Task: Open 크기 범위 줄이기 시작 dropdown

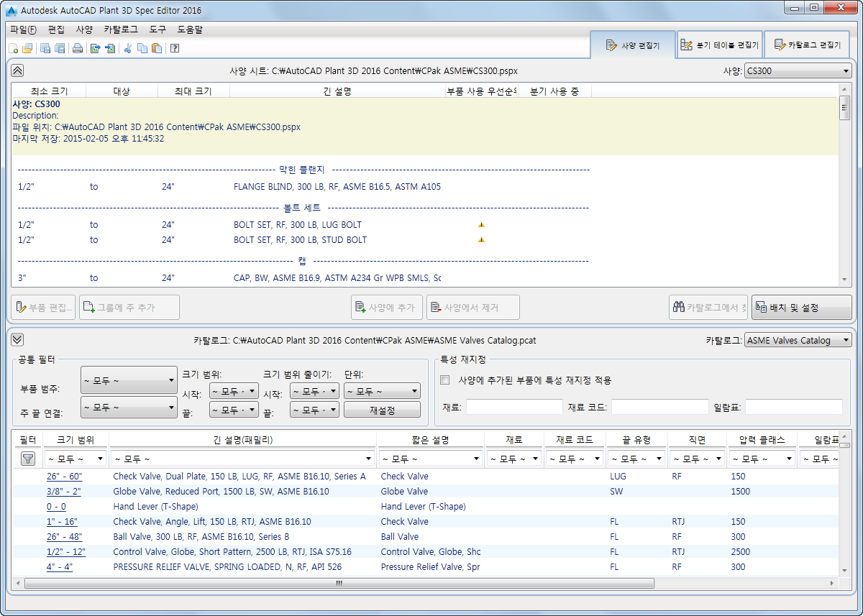Action: 314,392
